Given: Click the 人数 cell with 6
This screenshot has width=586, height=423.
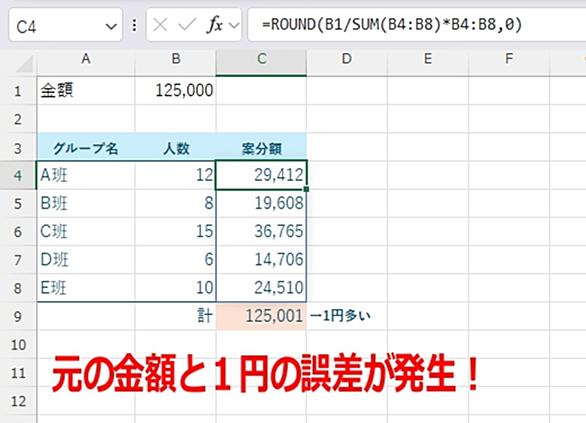Looking at the screenshot, I should tap(176, 260).
